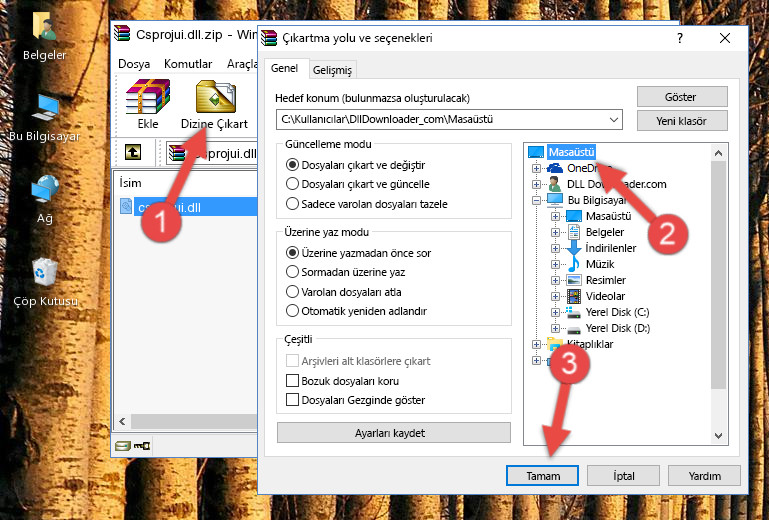Close the Çıkartma yolu ve seçenekleri dialog
The image size is (769, 520).
click(x=724, y=38)
